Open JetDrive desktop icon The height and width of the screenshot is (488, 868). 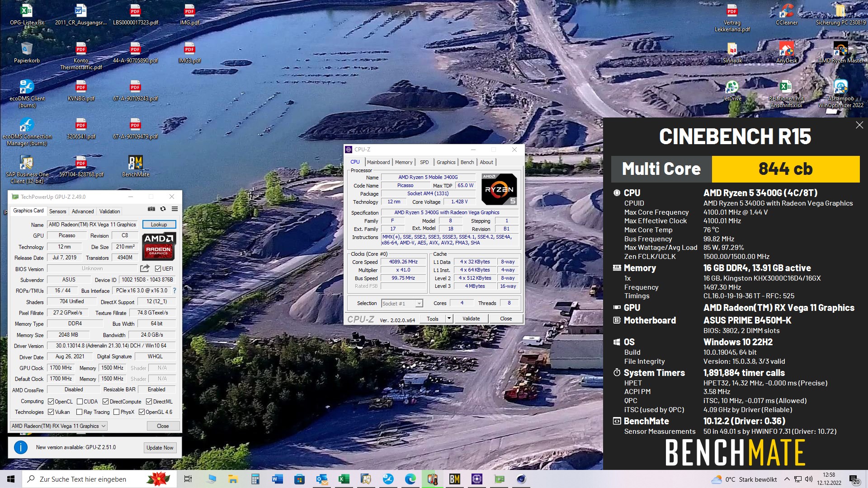click(732, 90)
